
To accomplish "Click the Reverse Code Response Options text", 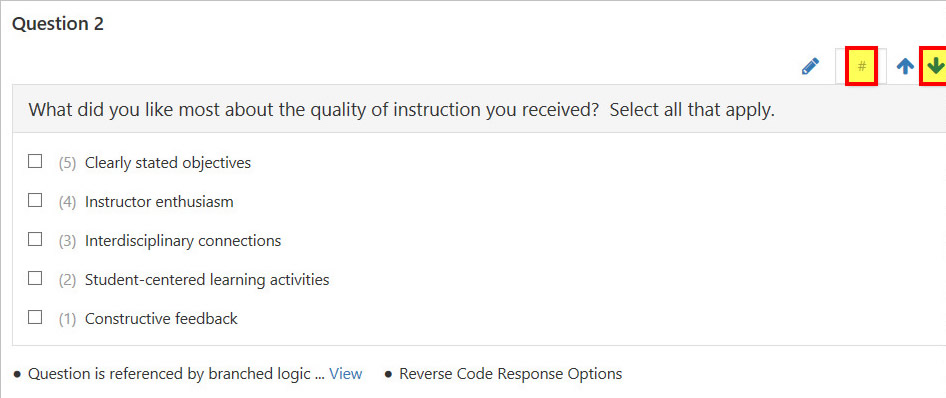I will [x=510, y=374].
